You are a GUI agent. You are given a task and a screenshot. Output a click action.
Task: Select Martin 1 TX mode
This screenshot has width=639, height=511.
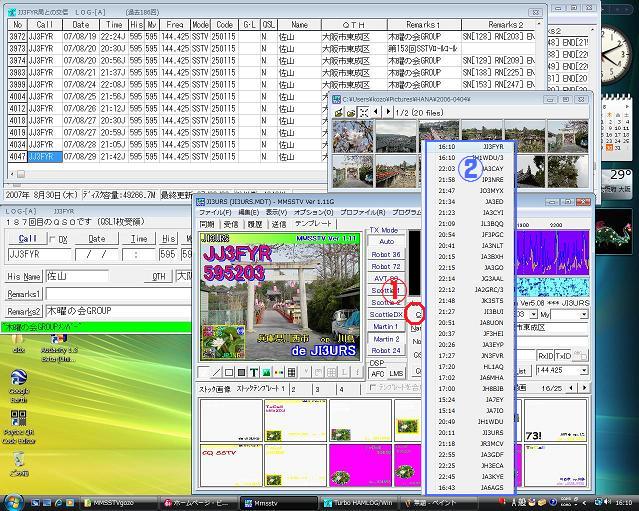[386, 326]
